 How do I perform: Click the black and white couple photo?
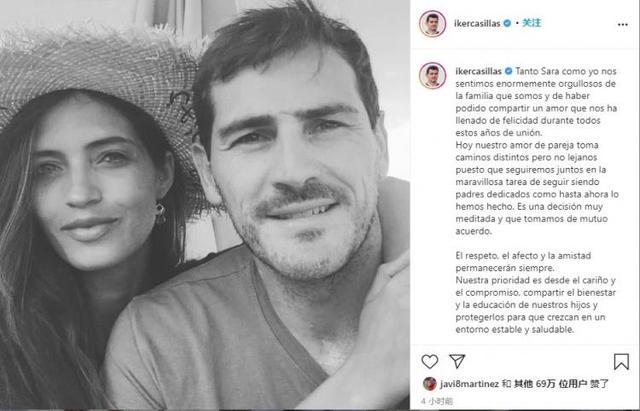coord(204,205)
